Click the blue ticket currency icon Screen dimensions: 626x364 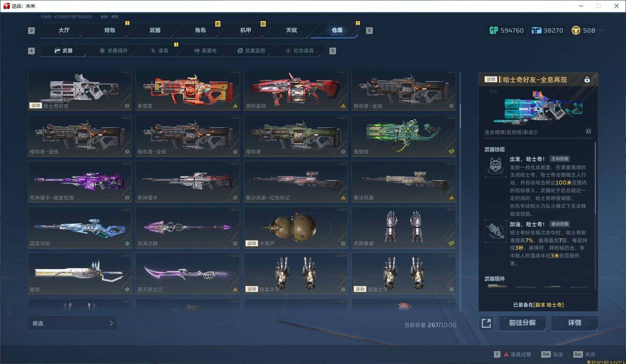click(536, 30)
